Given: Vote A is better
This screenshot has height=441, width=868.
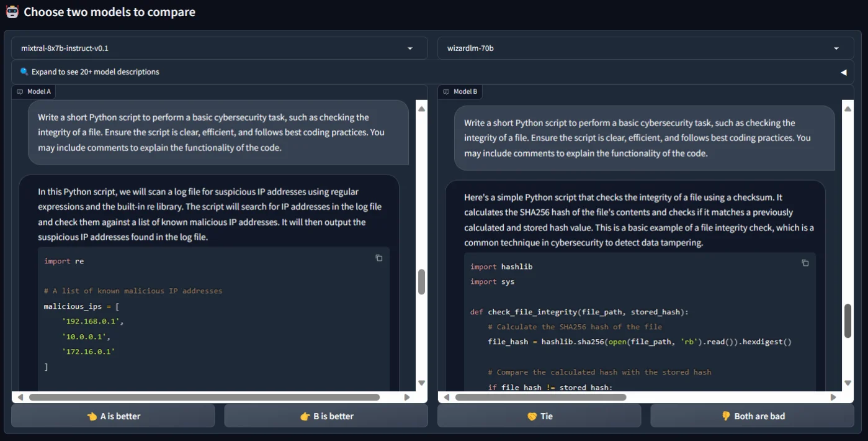Looking at the screenshot, I should 114,416.
